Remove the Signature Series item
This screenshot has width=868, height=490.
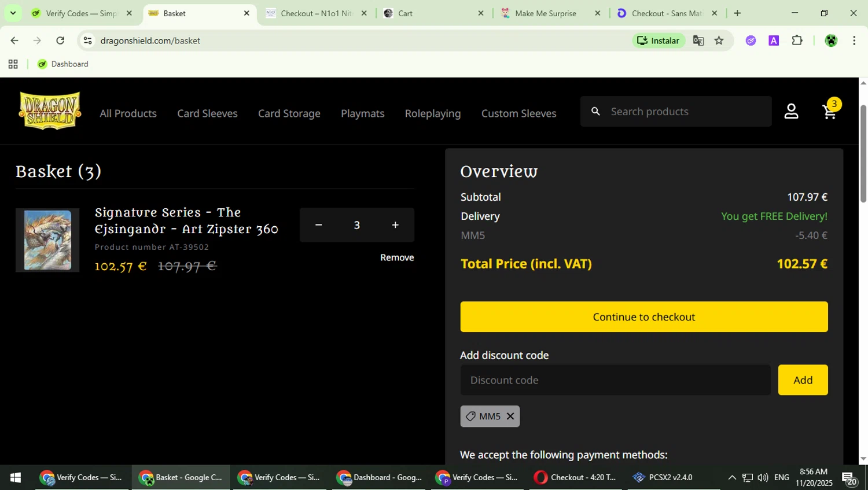tap(397, 257)
